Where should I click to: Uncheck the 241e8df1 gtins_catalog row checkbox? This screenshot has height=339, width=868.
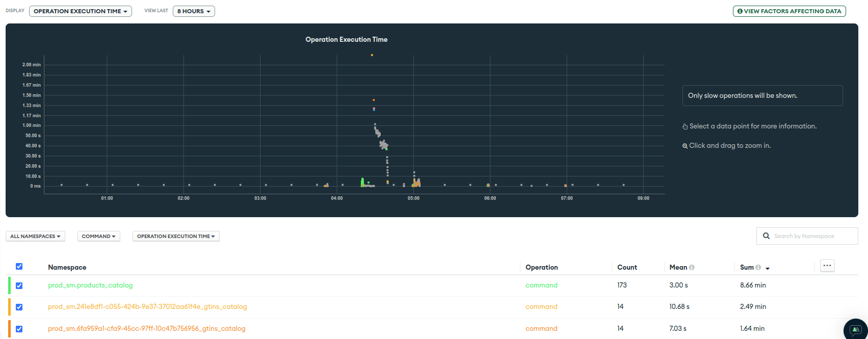coord(19,307)
